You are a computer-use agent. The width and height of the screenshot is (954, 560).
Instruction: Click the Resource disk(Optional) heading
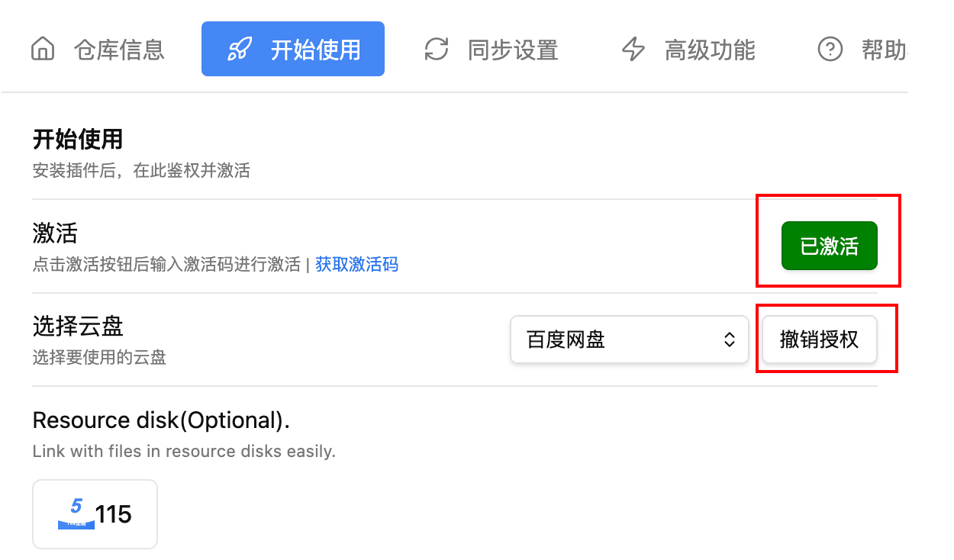(161, 420)
